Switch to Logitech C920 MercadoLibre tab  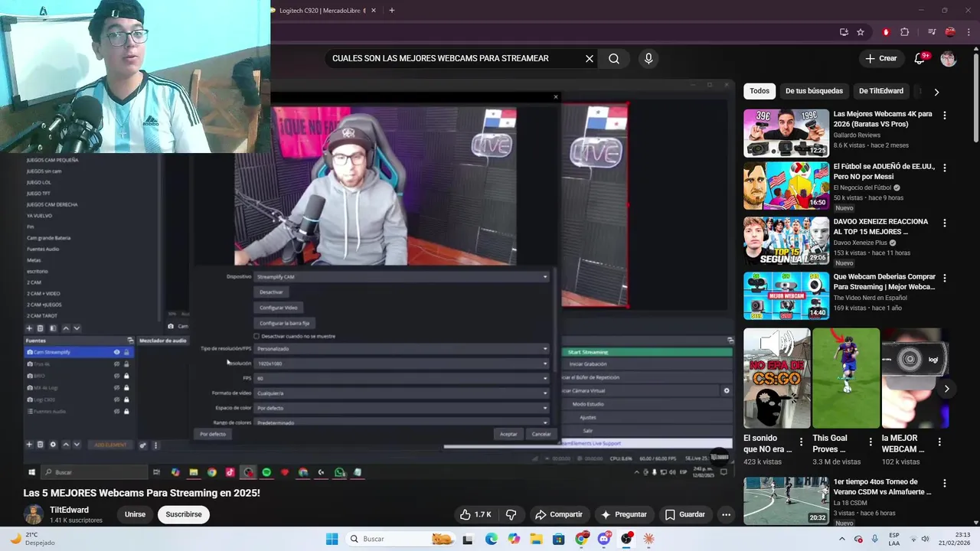coord(322,11)
